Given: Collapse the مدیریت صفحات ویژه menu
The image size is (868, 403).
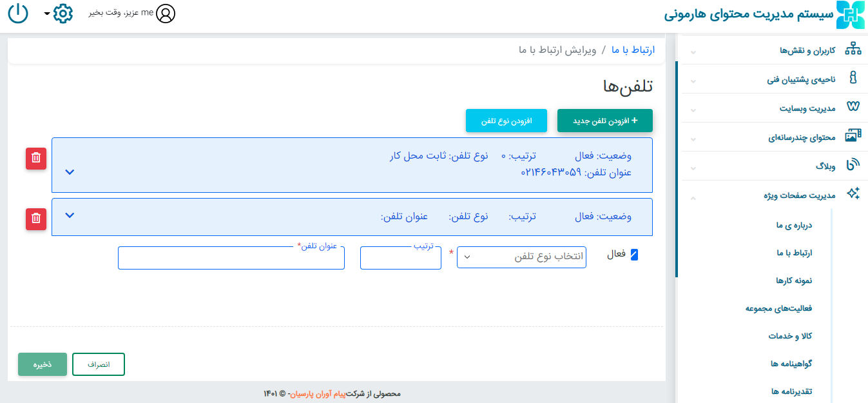Looking at the screenshot, I should coord(693,196).
